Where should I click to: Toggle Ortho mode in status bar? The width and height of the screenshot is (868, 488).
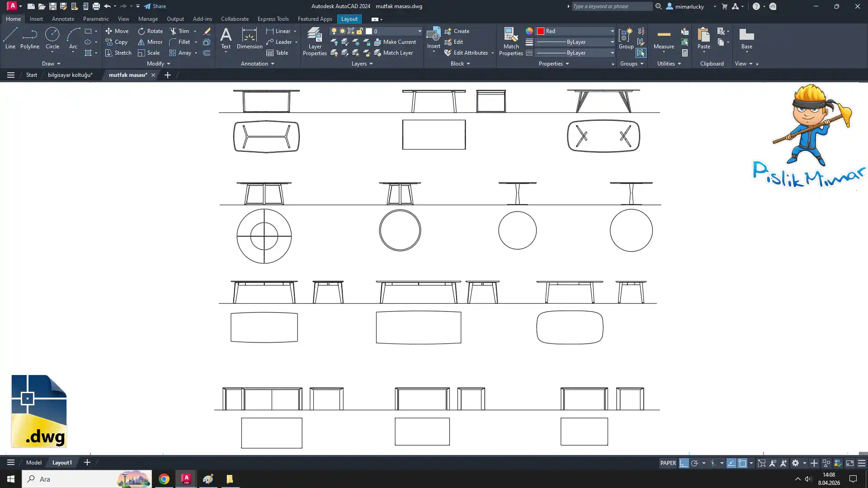click(x=684, y=463)
